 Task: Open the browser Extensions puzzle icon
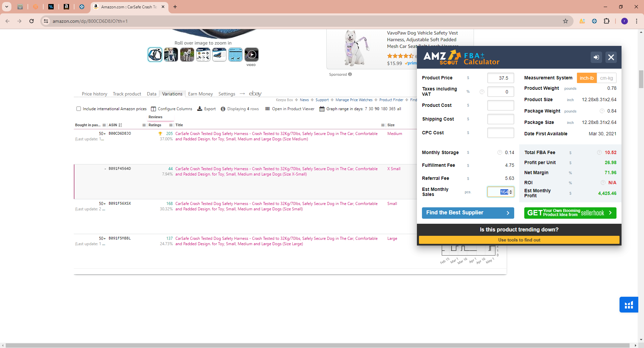tap(606, 21)
